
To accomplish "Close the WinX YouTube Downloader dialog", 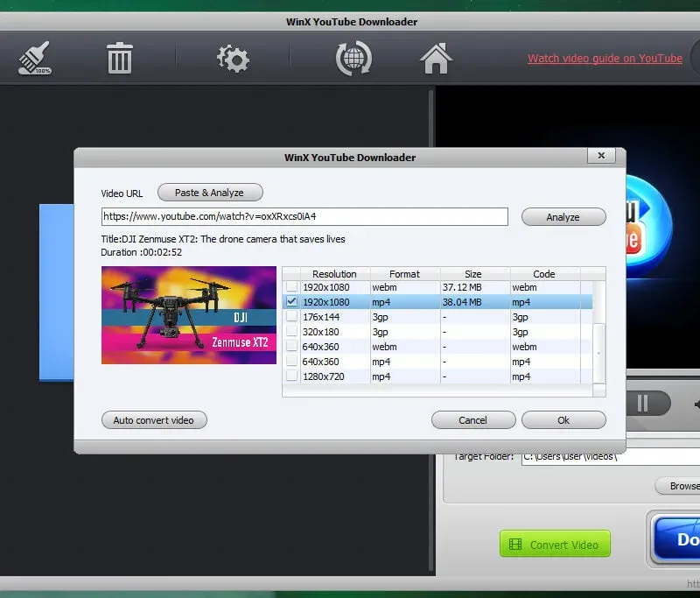I will tap(601, 156).
